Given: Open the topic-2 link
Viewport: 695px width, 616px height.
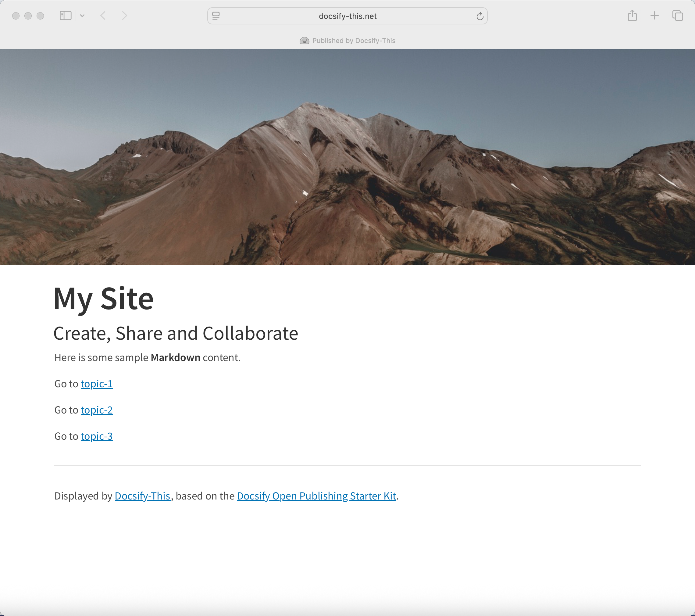Looking at the screenshot, I should (97, 410).
